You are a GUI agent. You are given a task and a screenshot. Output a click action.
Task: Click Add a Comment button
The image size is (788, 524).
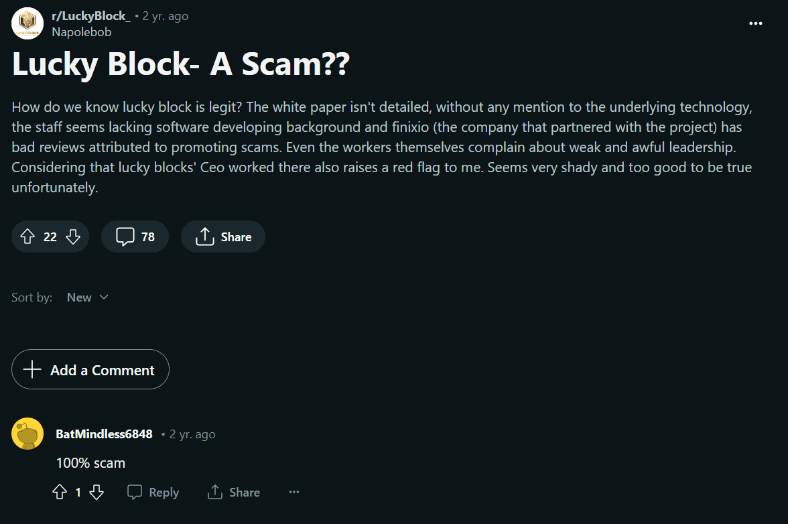click(x=90, y=370)
